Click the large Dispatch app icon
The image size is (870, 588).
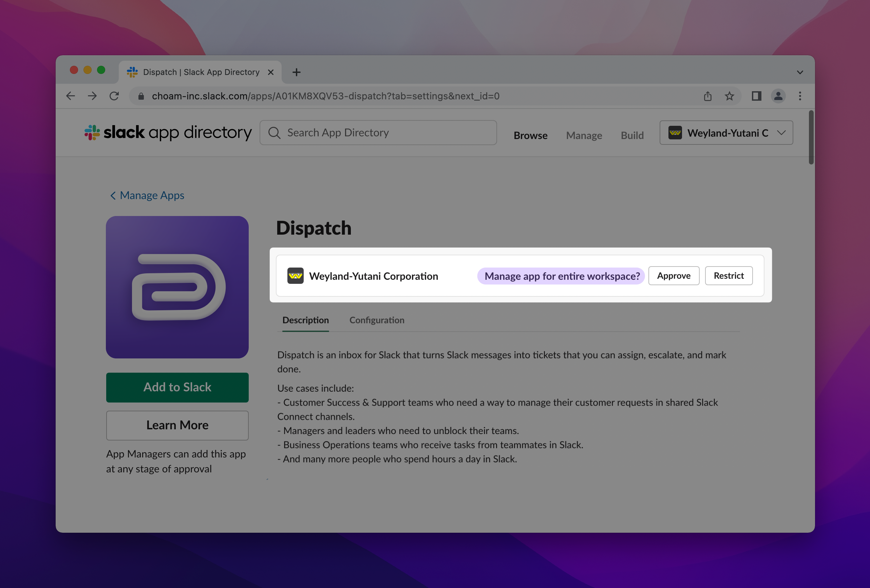[177, 287]
